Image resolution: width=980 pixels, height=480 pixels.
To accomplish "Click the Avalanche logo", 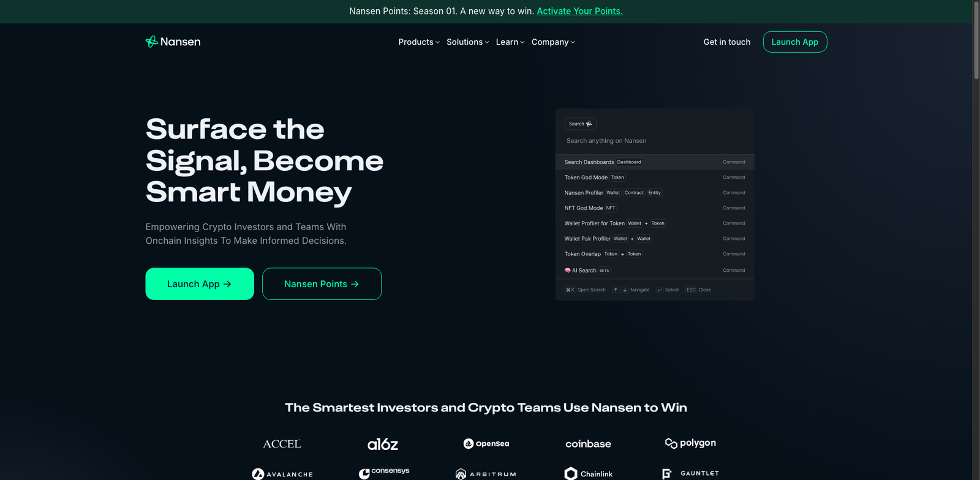I will click(x=282, y=474).
